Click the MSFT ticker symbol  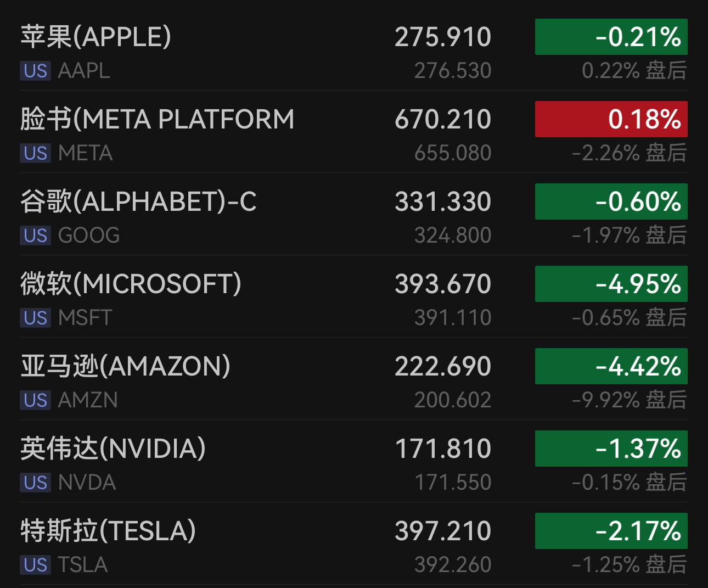pos(85,318)
